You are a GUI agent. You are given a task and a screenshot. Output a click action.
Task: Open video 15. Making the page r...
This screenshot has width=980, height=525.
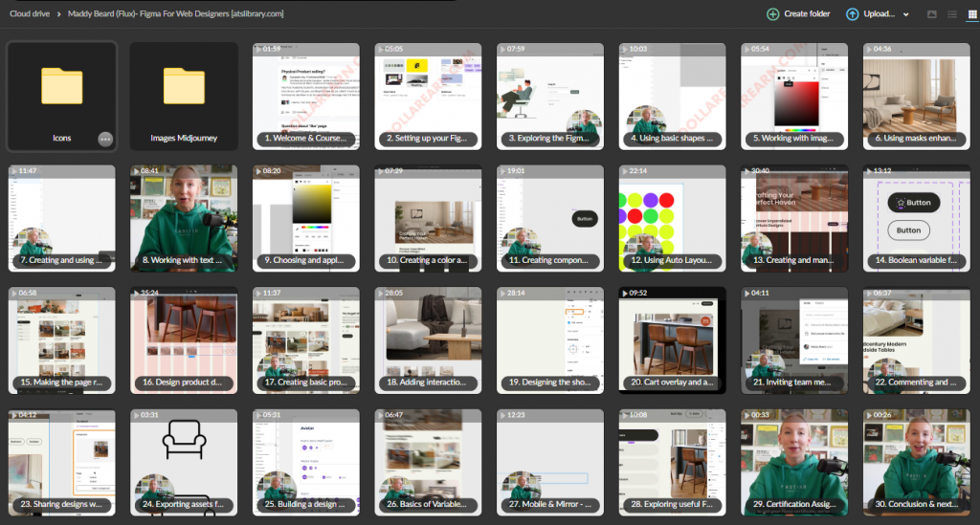[61, 340]
